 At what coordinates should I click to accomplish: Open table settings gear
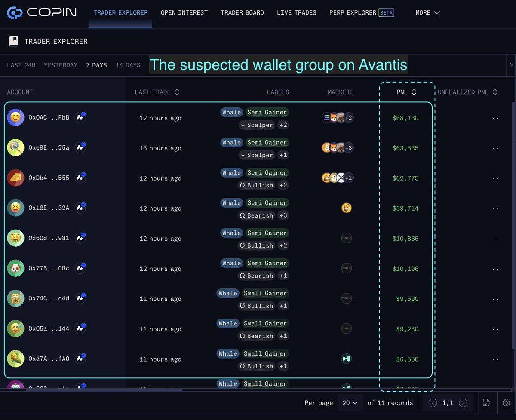pos(506,403)
